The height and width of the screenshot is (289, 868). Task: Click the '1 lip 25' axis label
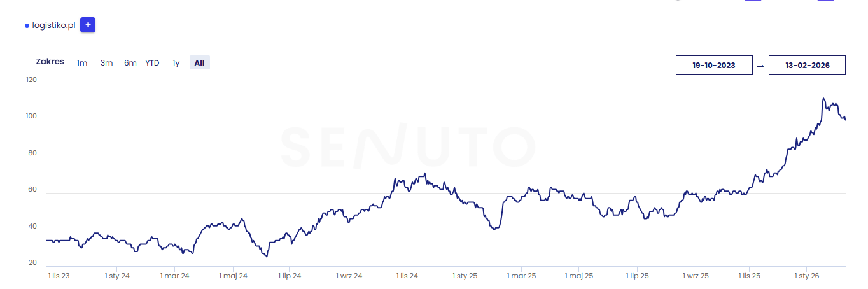pos(638,276)
